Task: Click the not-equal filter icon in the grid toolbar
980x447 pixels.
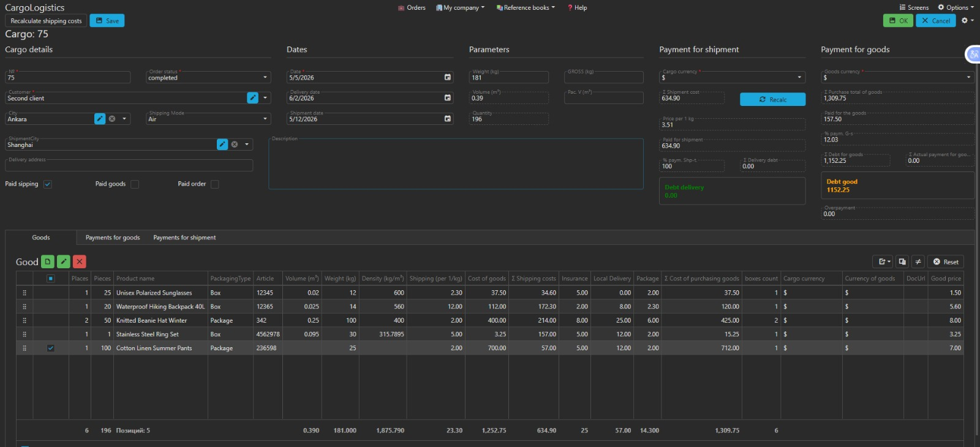Action: 918,261
